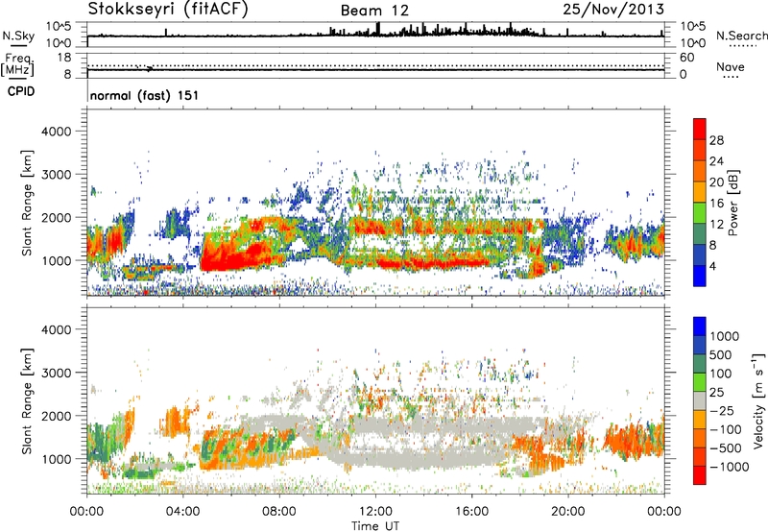Click the '12:00' time axis tick label
Image resolution: width=768 pixels, height=532 pixels.
[375, 512]
